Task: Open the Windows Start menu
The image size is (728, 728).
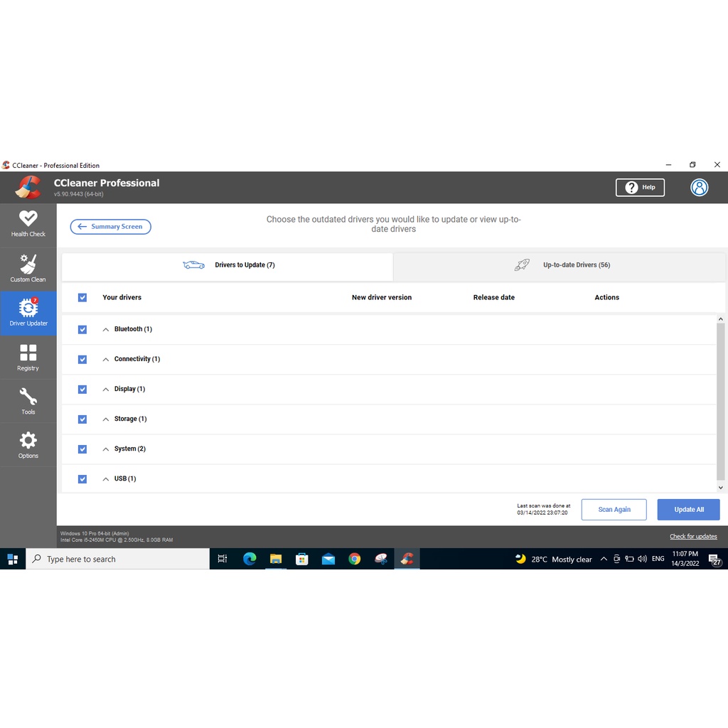Action: click(13, 559)
